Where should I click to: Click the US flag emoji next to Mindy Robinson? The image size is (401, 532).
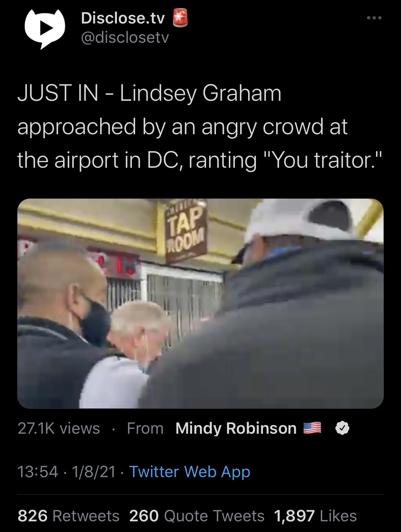[312, 428]
